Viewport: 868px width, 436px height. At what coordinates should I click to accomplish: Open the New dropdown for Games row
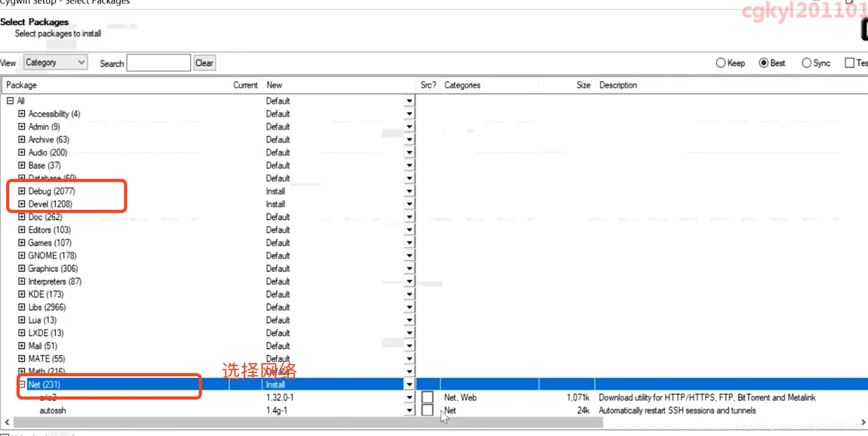[410, 243]
